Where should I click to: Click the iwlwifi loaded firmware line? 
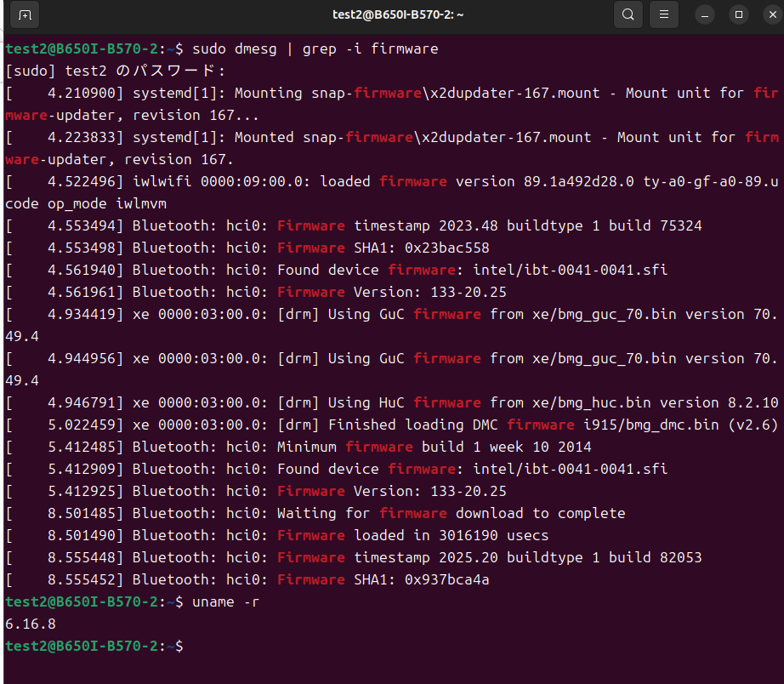pyautogui.click(x=391, y=192)
